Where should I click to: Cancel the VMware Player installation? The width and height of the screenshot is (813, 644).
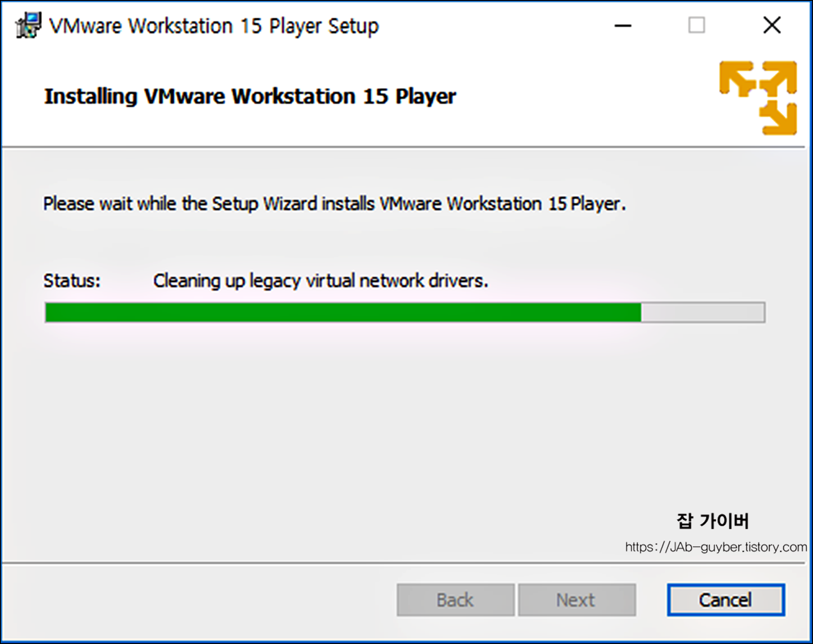pos(726,600)
